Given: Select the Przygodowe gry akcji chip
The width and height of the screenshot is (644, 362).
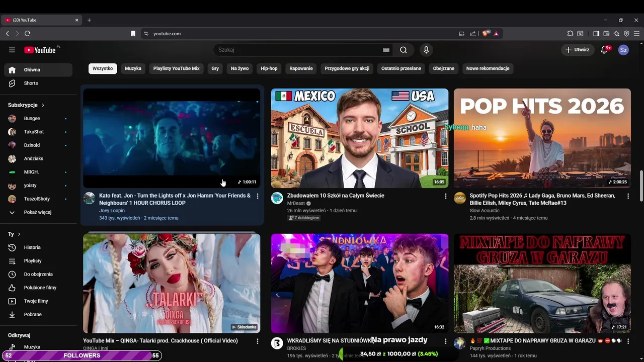Looking at the screenshot, I should tap(347, 68).
